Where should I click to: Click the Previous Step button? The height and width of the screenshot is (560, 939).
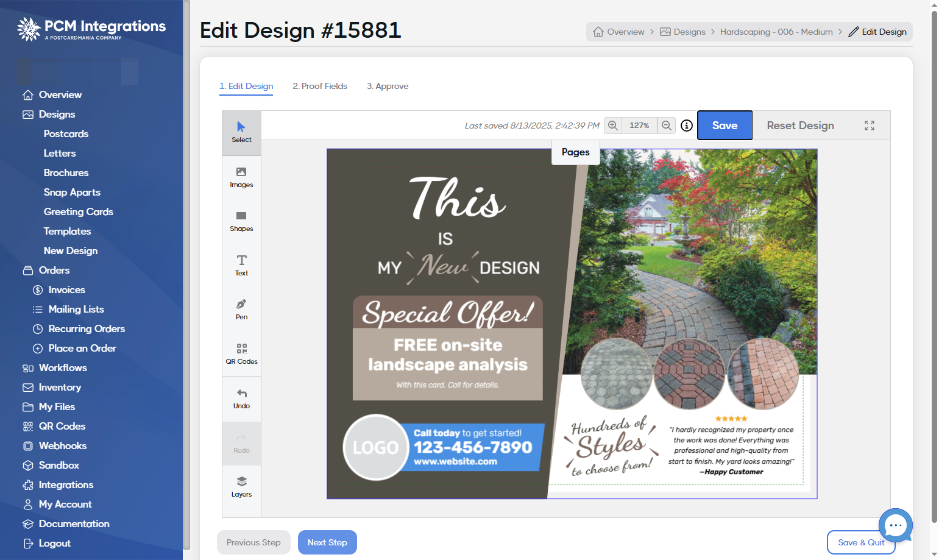(253, 542)
